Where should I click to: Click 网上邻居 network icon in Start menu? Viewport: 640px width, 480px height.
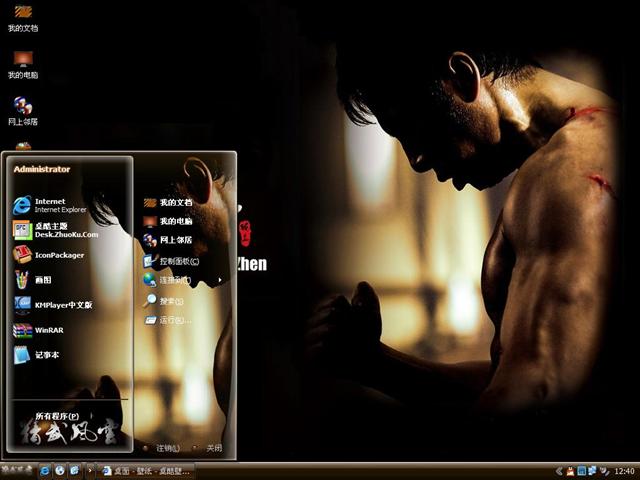click(x=150, y=240)
